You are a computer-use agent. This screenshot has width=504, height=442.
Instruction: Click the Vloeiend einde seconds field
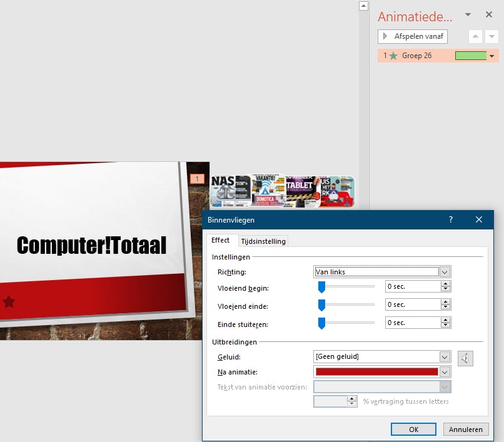tap(413, 304)
